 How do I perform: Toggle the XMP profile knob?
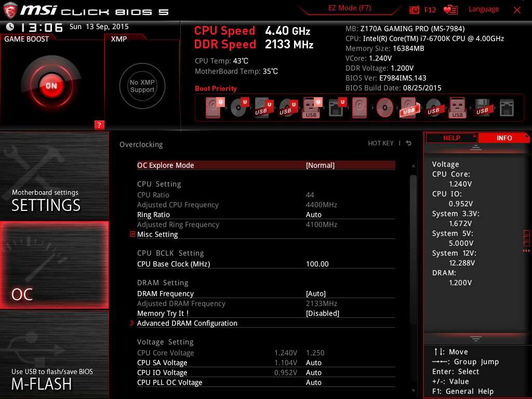tap(142, 86)
